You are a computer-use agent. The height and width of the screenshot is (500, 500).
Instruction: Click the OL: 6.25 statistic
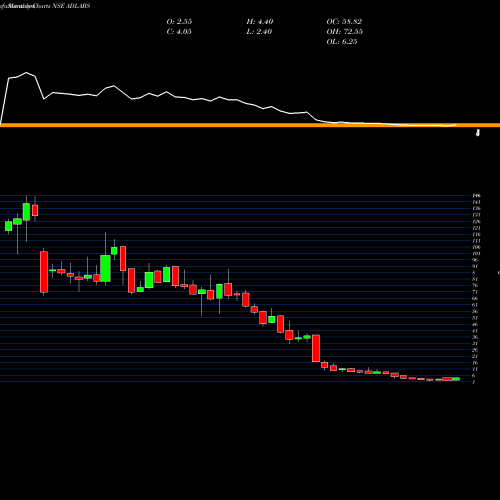click(x=342, y=42)
